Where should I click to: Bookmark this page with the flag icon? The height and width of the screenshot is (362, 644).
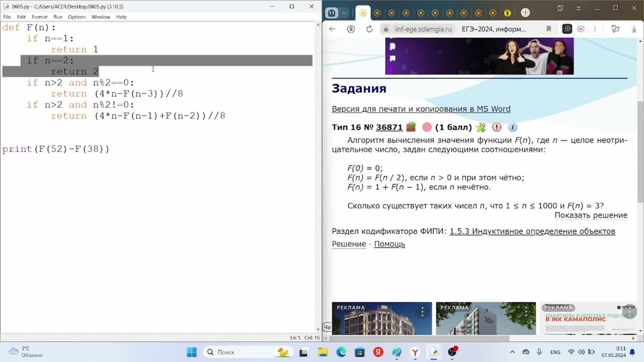click(x=548, y=29)
